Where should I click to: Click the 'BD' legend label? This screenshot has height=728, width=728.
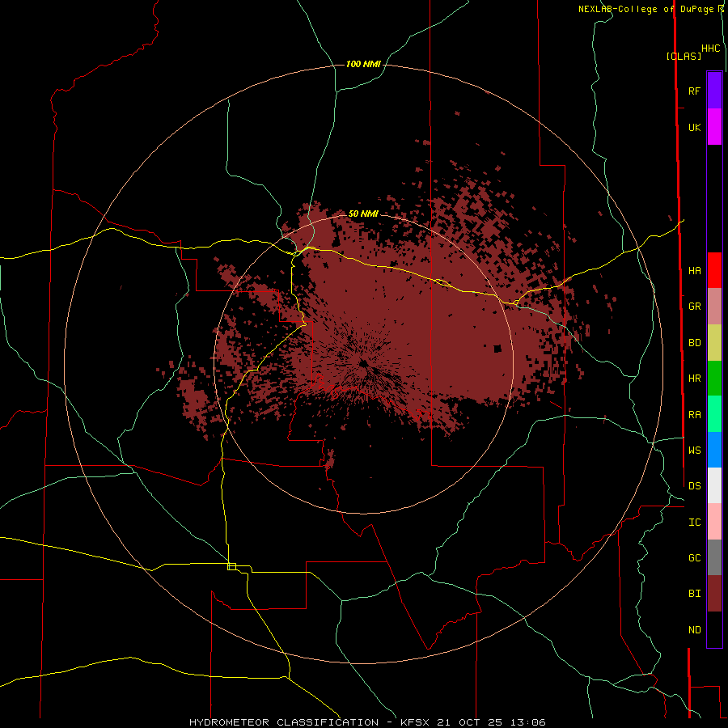point(694,343)
